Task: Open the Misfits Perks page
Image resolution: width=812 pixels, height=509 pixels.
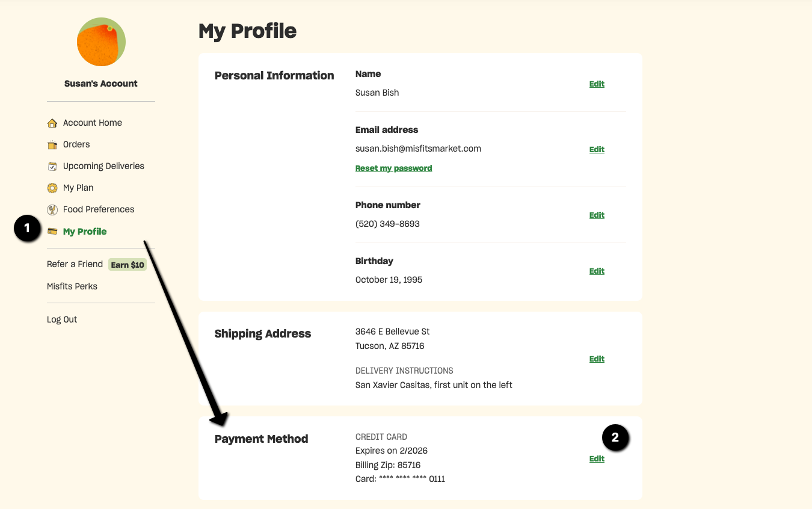Action: [72, 286]
